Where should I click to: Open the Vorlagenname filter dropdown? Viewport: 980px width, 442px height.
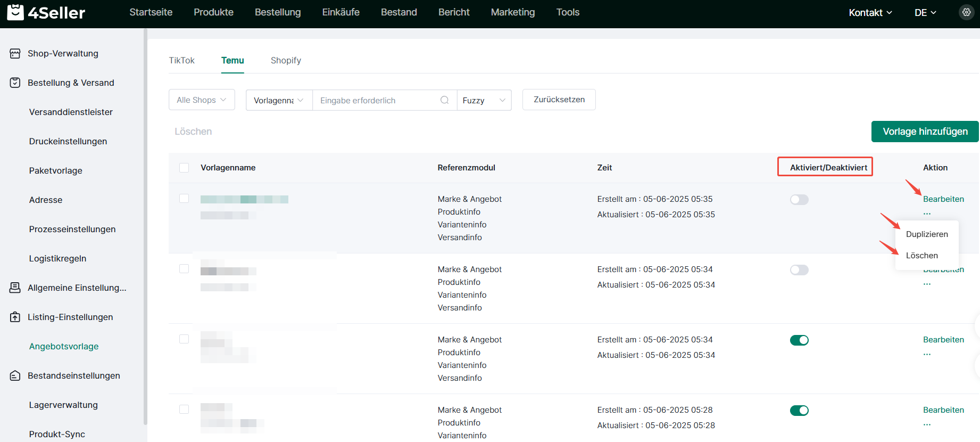point(279,100)
